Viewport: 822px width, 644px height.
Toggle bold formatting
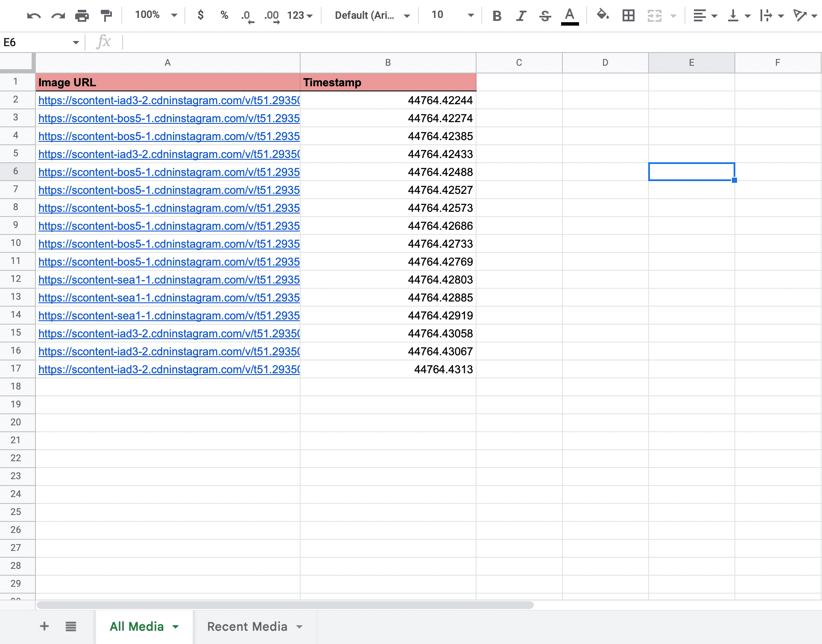click(x=497, y=15)
